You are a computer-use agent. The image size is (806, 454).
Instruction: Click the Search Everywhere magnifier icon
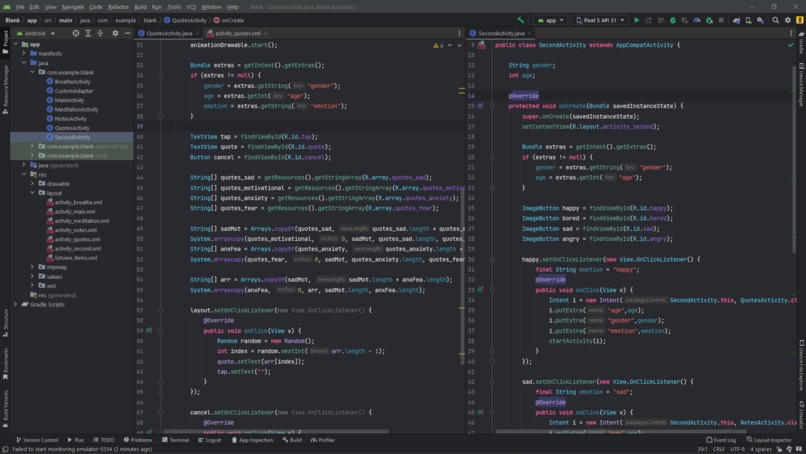[x=775, y=20]
